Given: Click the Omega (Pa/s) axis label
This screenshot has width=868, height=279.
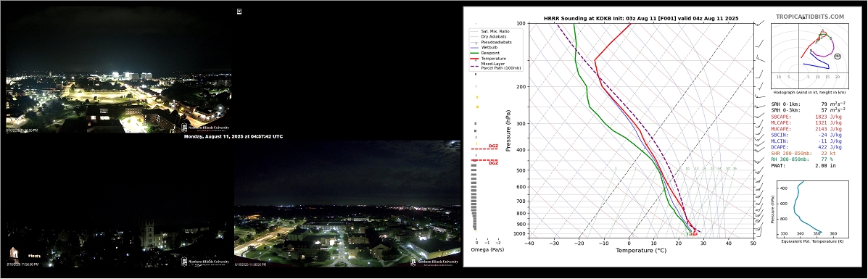Looking at the screenshot, I should pyautogui.click(x=487, y=250).
